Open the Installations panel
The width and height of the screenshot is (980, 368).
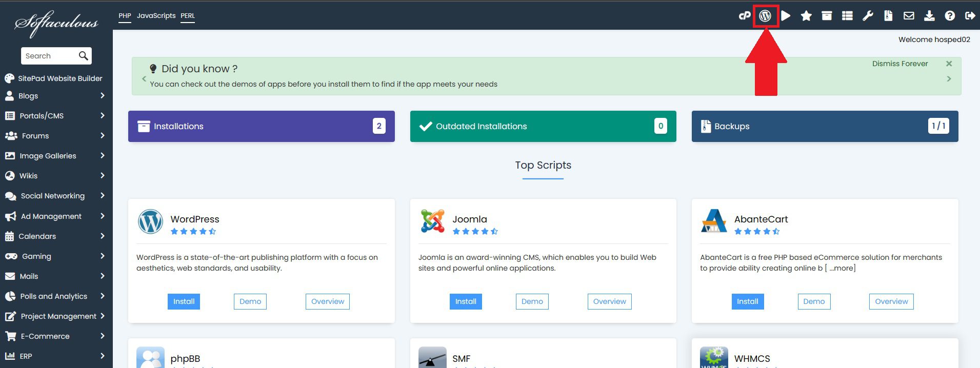pyautogui.click(x=262, y=126)
